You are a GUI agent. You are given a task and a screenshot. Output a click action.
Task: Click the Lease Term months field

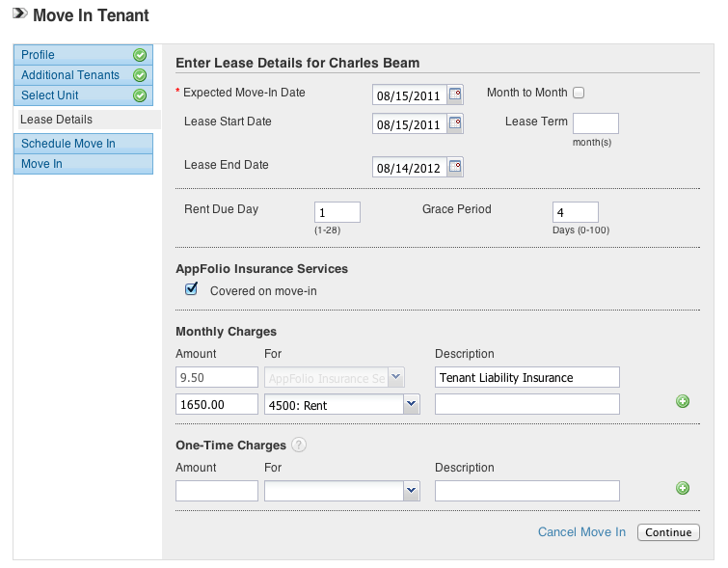[x=595, y=123]
